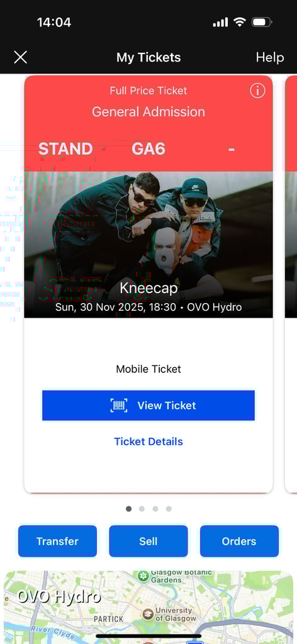Viewport: 297px width, 644px height.
Task: Tap the University of Glasgow map marker
Action: [x=148, y=614]
